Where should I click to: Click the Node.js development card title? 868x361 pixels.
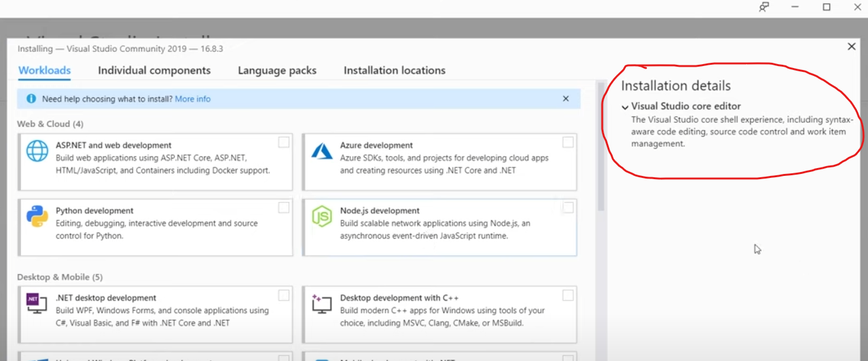pyautogui.click(x=380, y=211)
